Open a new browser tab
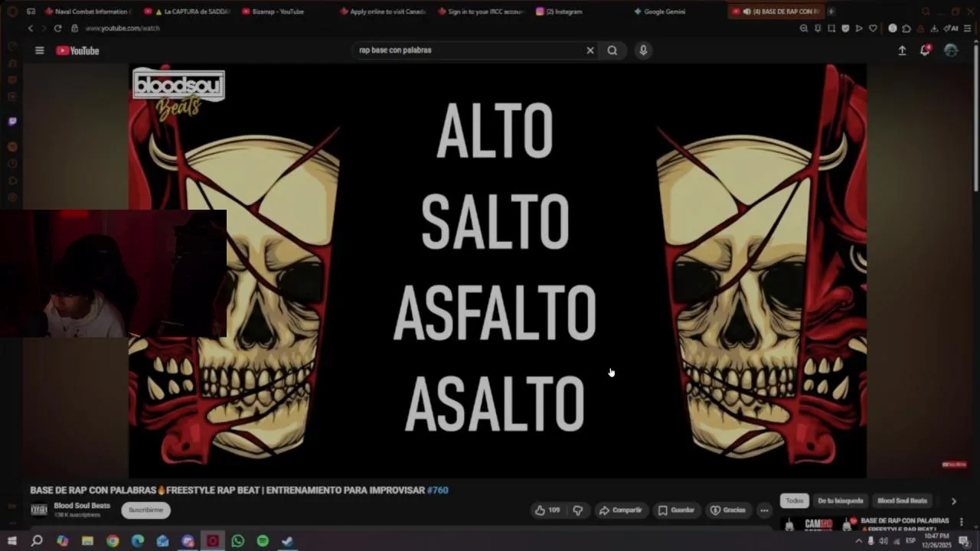 pos(831,11)
